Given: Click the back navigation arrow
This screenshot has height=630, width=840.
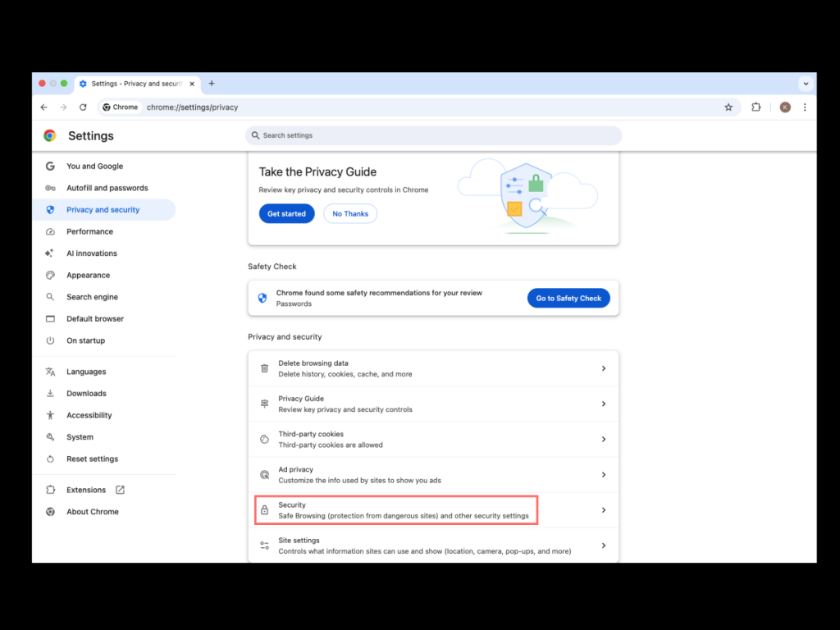Looking at the screenshot, I should pos(44,107).
